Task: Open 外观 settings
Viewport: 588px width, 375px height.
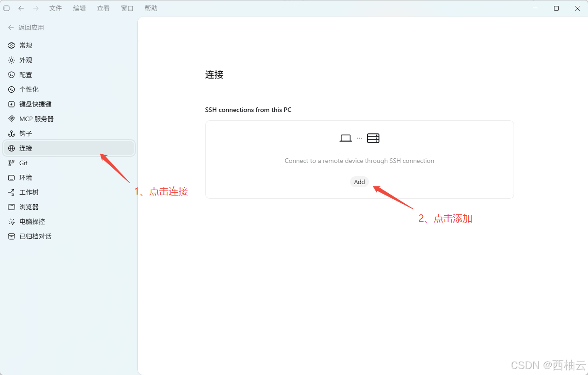Action: pos(69,60)
